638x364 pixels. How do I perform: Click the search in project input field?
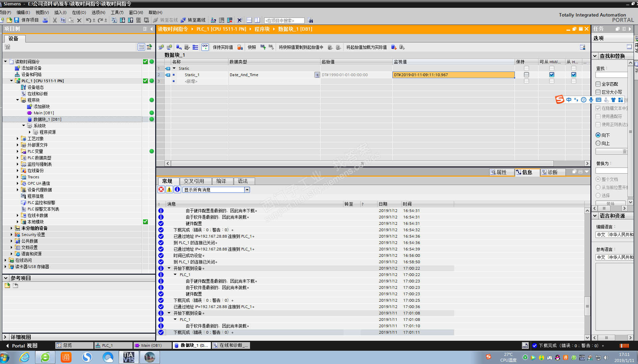coord(284,21)
